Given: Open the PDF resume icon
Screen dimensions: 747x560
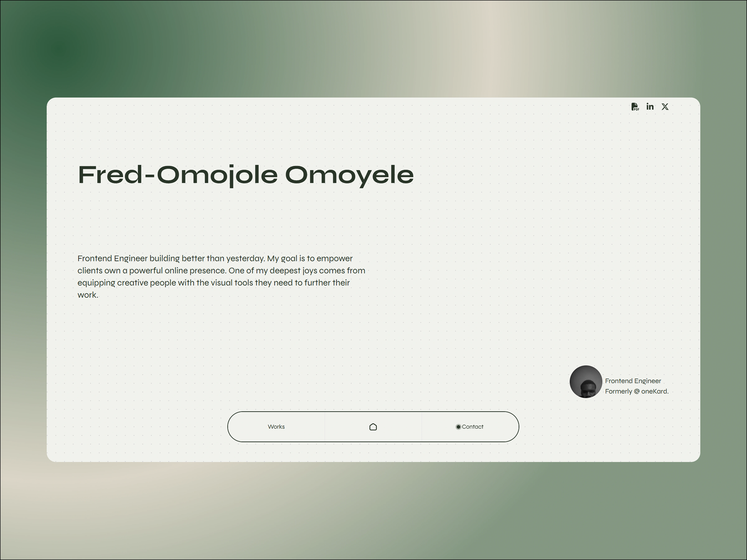Looking at the screenshot, I should coord(635,107).
